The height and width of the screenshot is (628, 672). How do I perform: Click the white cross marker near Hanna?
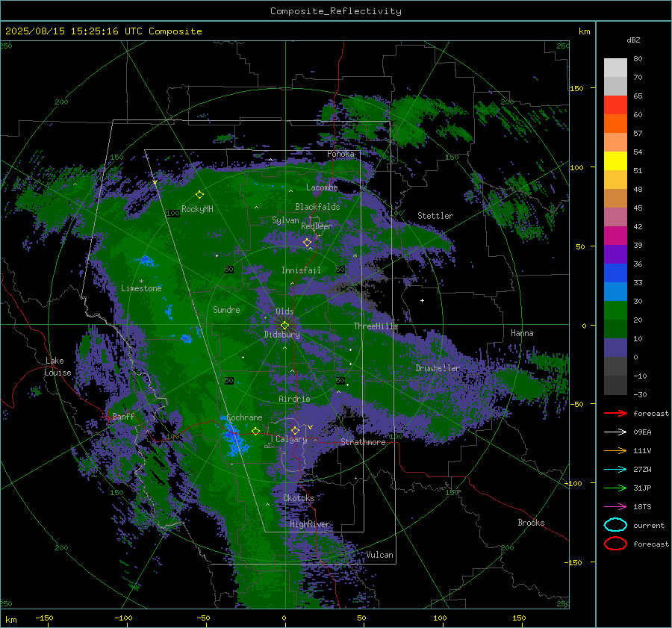(x=422, y=300)
